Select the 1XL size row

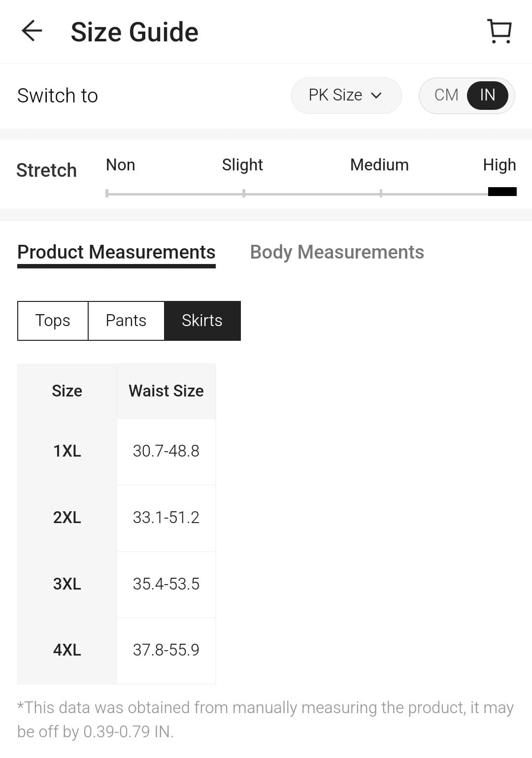(67, 451)
